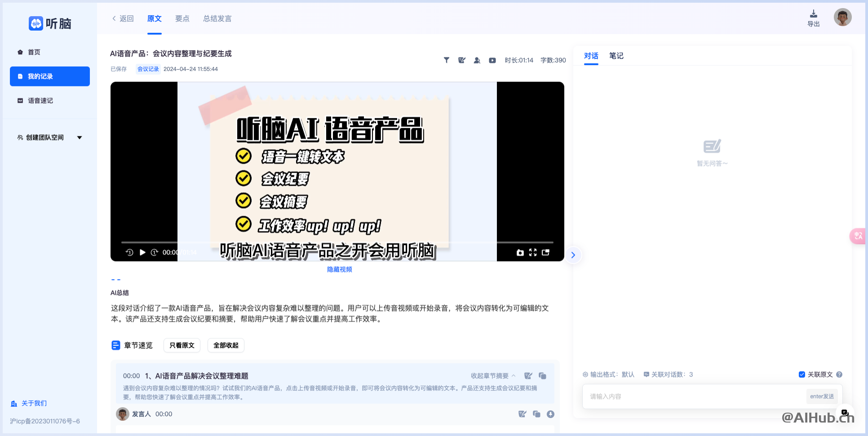The width and height of the screenshot is (868, 436).
Task: Click the download icon in 发言人 row
Action: pos(550,414)
